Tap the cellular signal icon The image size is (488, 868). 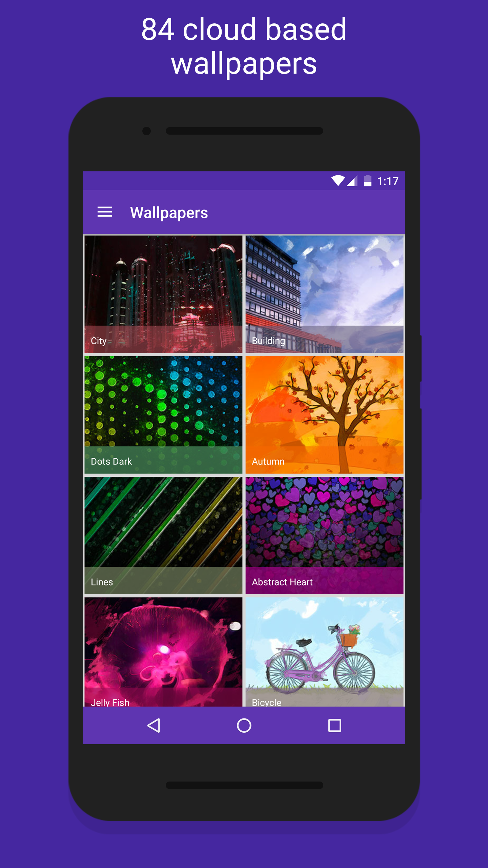coord(352,181)
